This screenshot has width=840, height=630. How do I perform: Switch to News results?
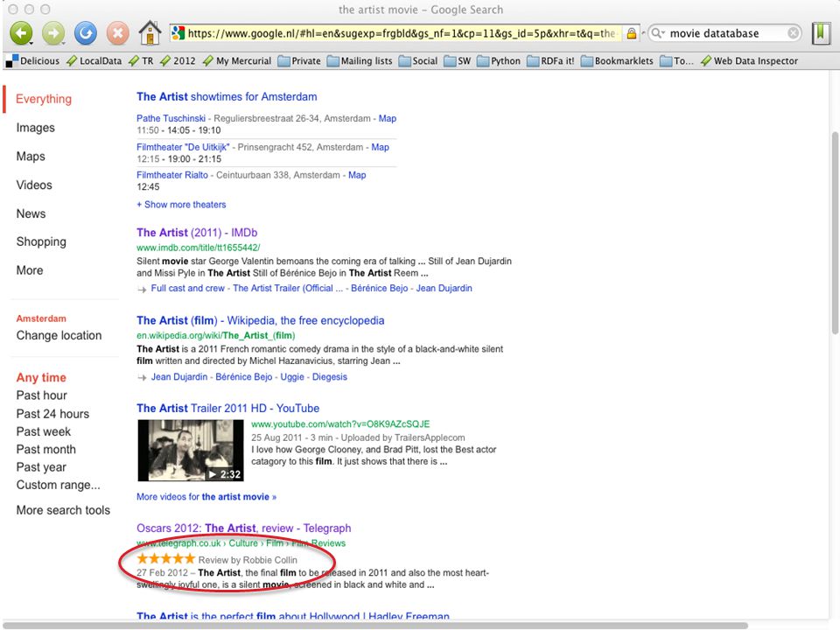[31, 213]
